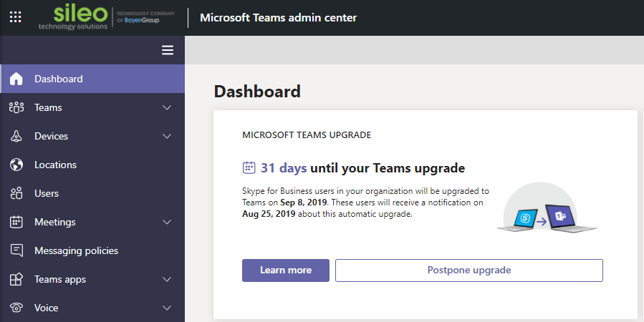644x322 pixels.
Task: Open the Devices nav item
Action: click(92, 136)
